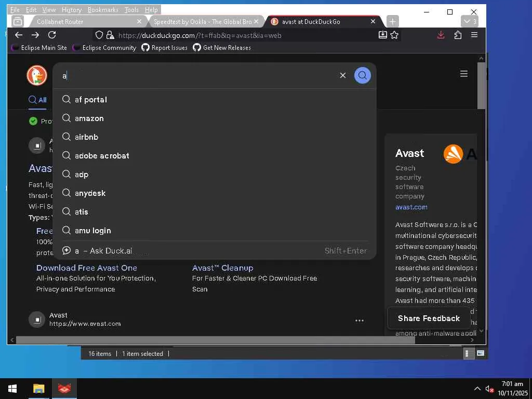Screen dimensions: 532x399
Task: Open the Windows Start menu
Action: [x=12, y=389]
